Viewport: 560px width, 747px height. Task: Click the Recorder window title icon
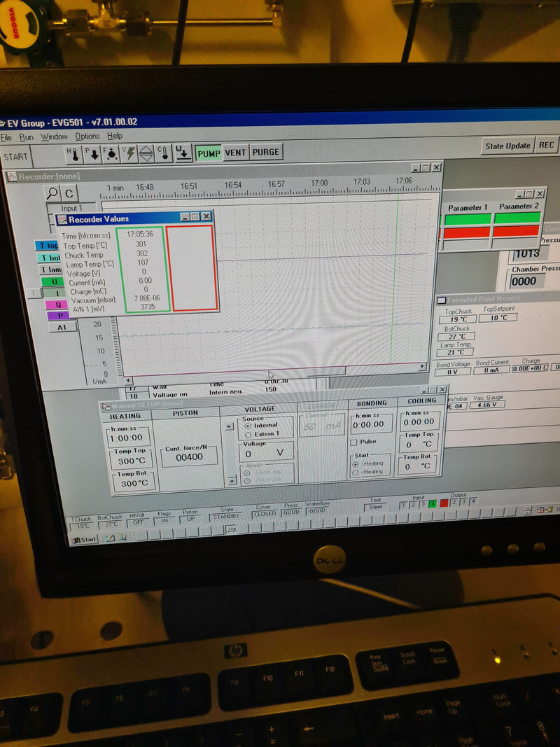11,176
